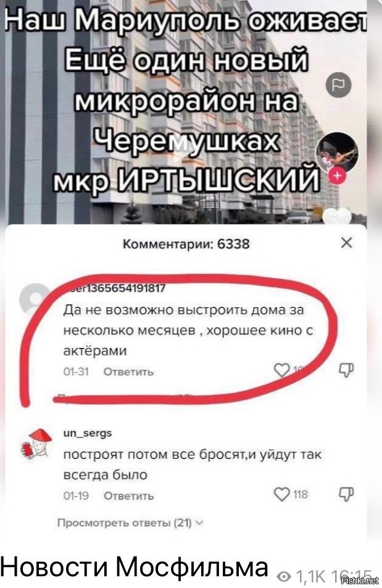Open grey avatar of user1365654191817
This screenshot has height=588, width=382.
point(35,298)
